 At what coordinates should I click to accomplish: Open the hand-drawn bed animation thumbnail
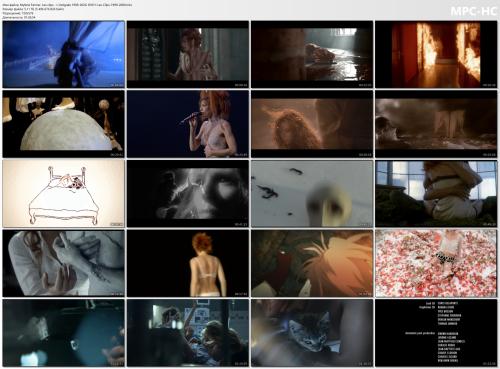click(64, 194)
